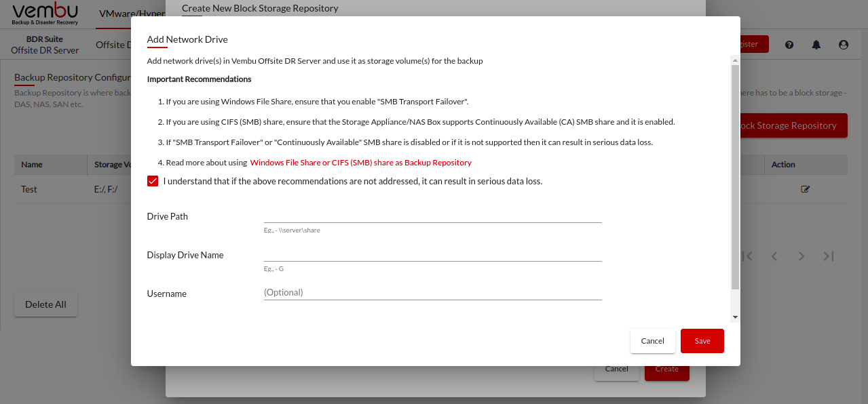Viewport: 868px width, 404px height.
Task: Cancel the Add Network Drive dialog
Action: coord(653,341)
